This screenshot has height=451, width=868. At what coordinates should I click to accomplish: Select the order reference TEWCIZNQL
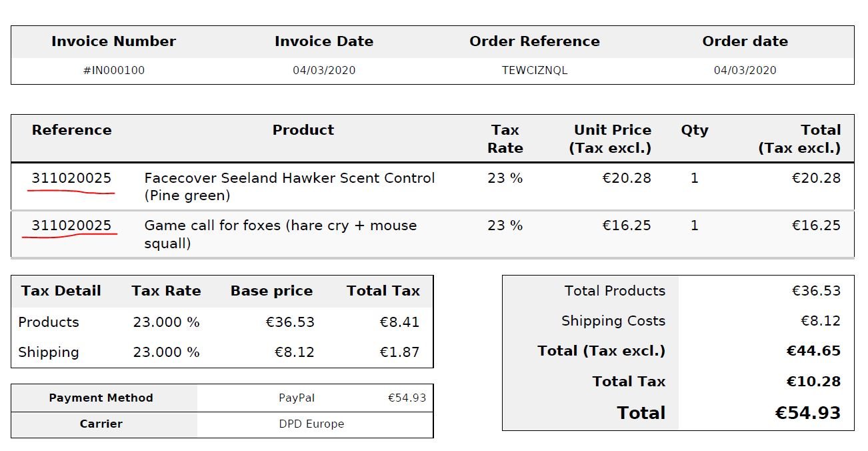pos(535,70)
